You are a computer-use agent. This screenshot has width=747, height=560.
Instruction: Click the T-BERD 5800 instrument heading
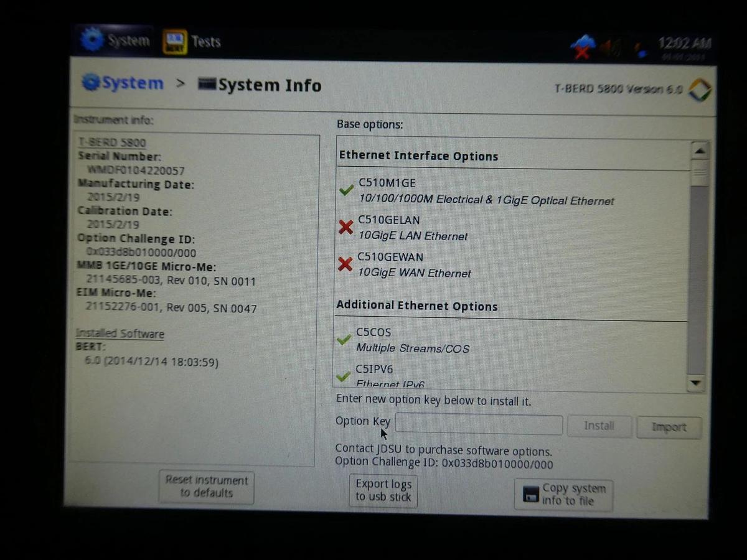tap(111, 142)
